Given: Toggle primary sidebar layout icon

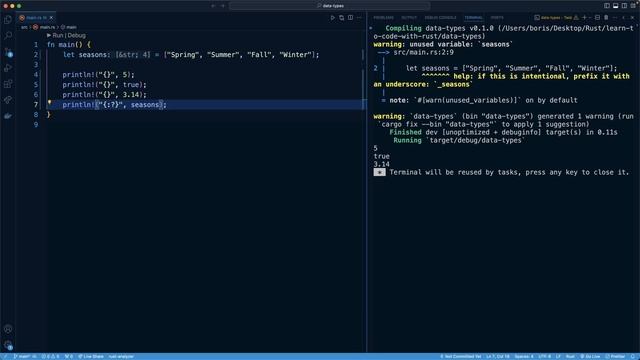Looking at the screenshot, I should point(607,6).
